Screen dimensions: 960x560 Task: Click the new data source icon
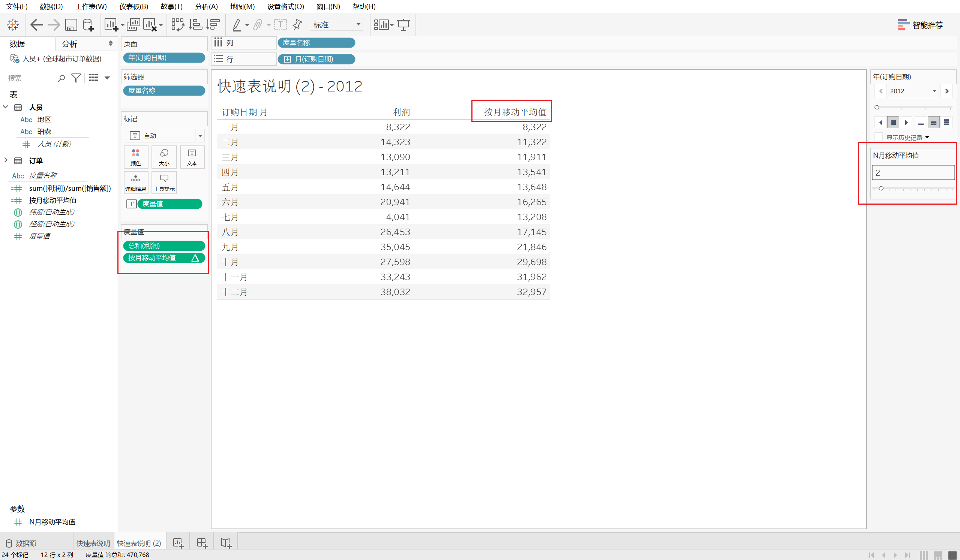[88, 25]
